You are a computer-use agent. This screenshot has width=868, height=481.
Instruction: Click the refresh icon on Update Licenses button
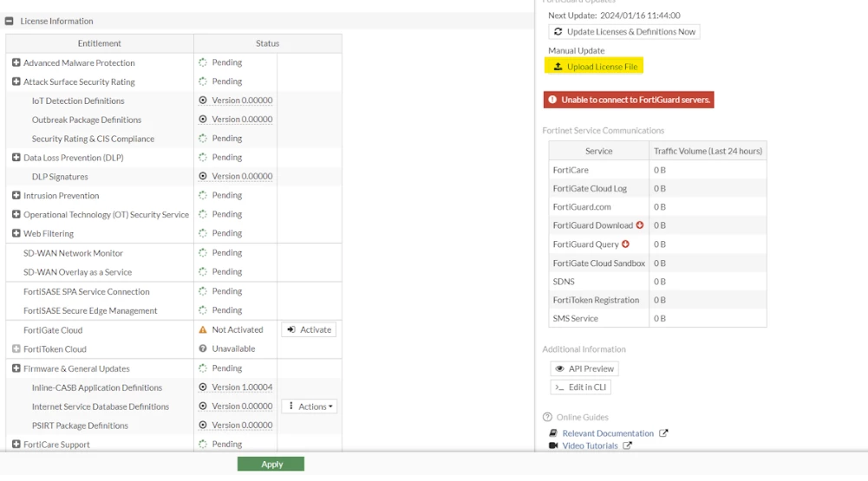[x=558, y=31]
